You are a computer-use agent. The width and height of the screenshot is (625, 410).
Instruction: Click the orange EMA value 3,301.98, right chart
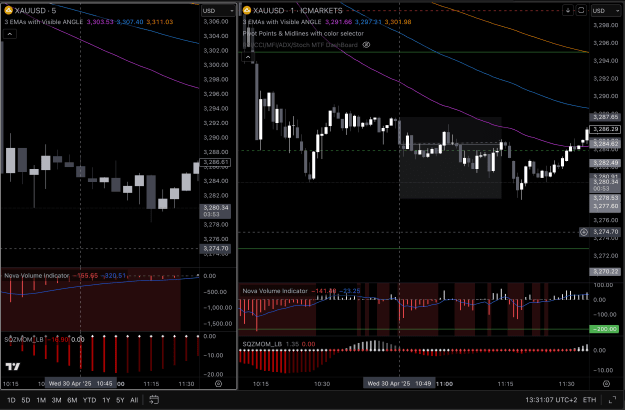pyautogui.click(x=397, y=22)
